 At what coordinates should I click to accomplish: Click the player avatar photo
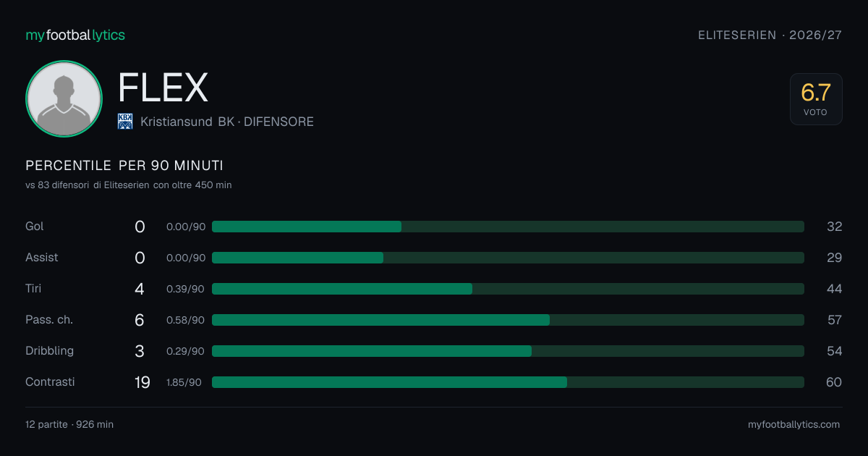[x=64, y=98]
